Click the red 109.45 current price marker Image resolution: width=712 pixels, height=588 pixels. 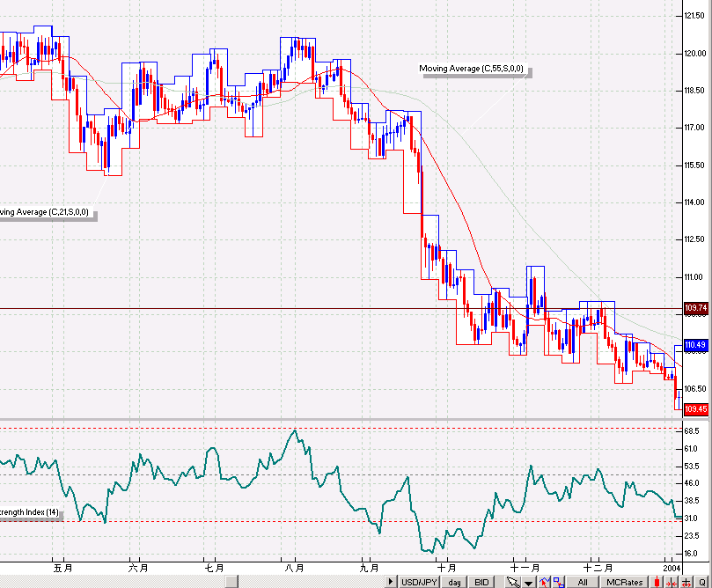pos(695,409)
